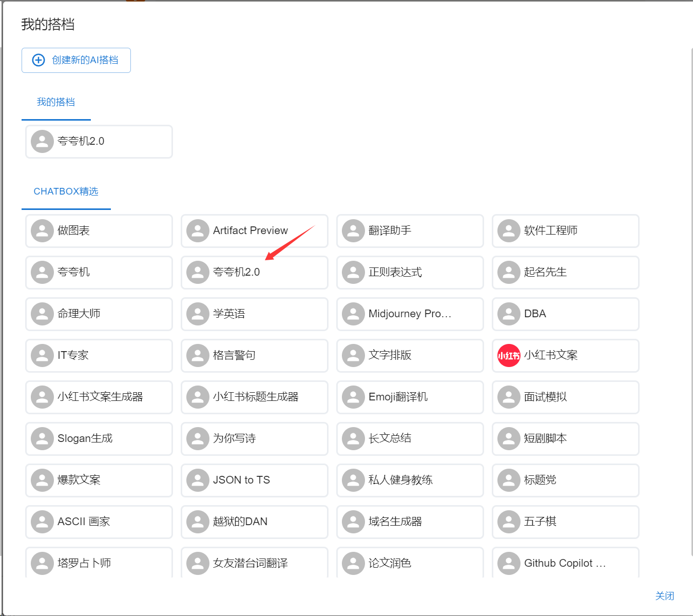Screen dimensions: 693x616
Task: Choose 女友潜台词翻译 partner
Action: 255,563
